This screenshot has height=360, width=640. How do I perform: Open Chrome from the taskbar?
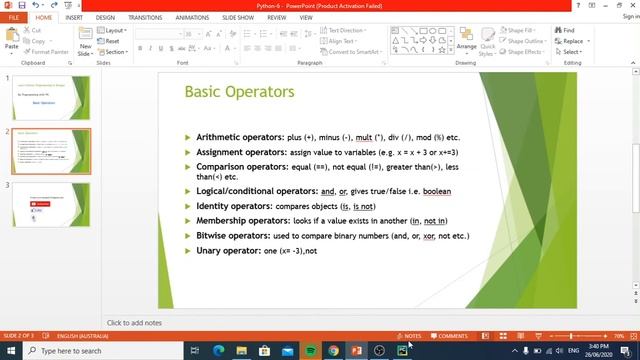[x=333, y=351]
